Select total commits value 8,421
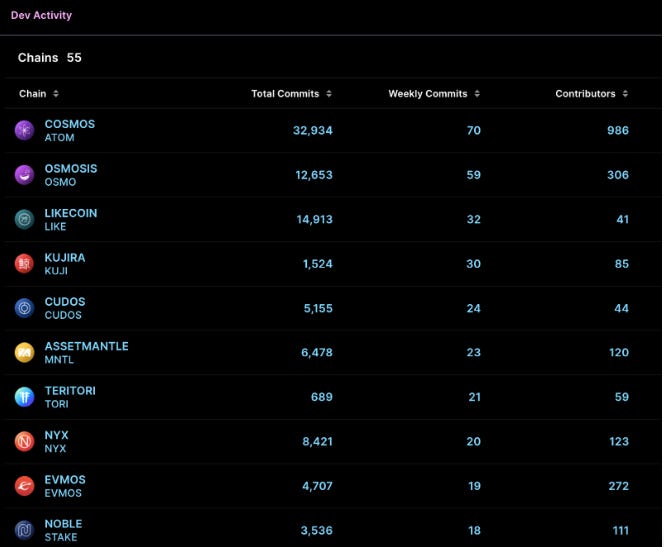 (x=317, y=442)
